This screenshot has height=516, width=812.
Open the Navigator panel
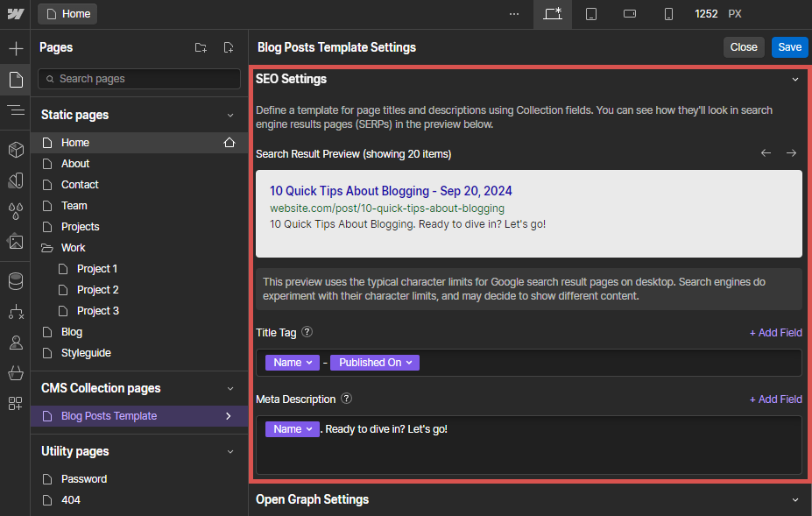[x=16, y=110]
